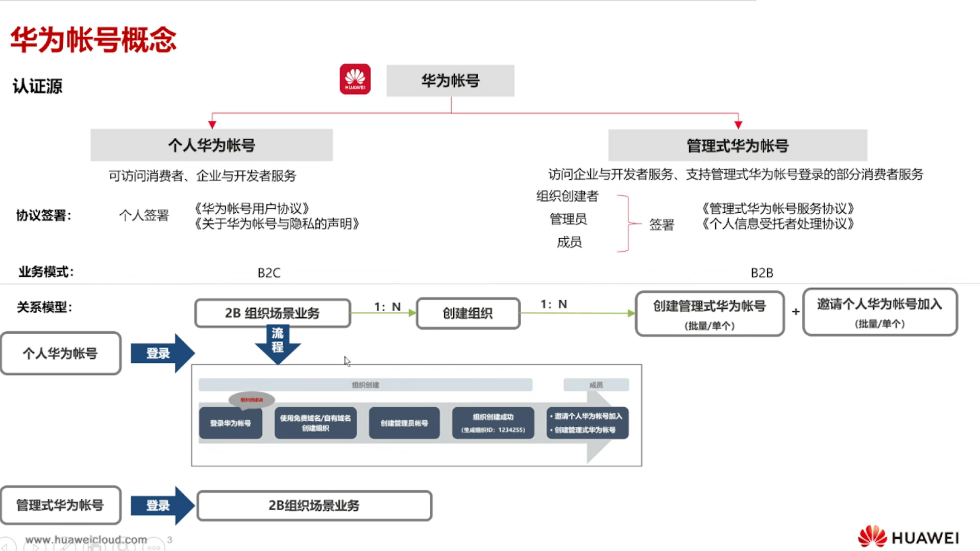
Task: Select the 创建组织 box
Action: click(468, 313)
